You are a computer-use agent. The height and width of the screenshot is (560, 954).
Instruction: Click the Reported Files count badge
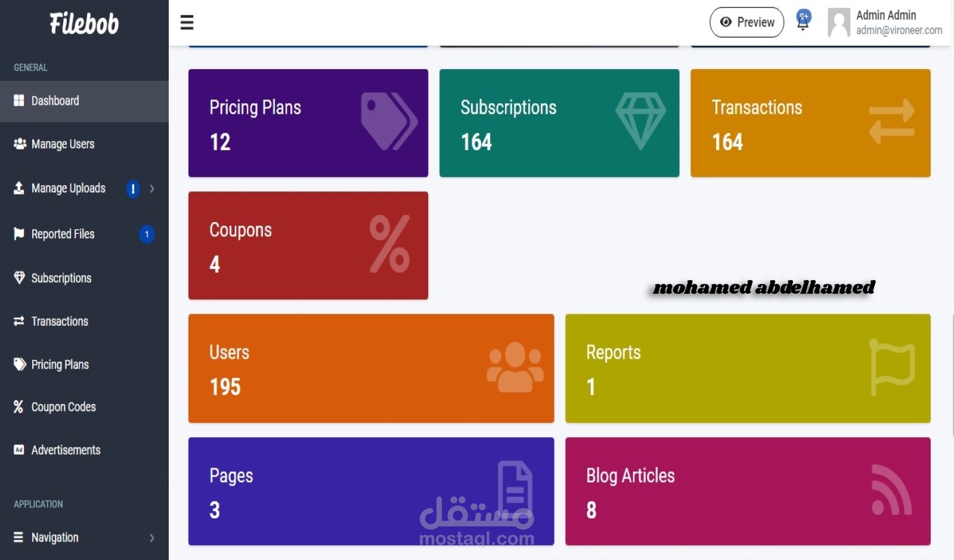click(147, 235)
